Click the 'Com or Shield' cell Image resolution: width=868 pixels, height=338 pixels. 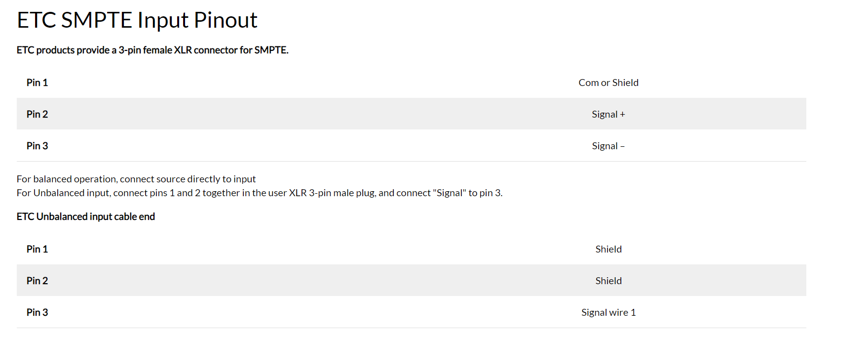[x=608, y=83]
